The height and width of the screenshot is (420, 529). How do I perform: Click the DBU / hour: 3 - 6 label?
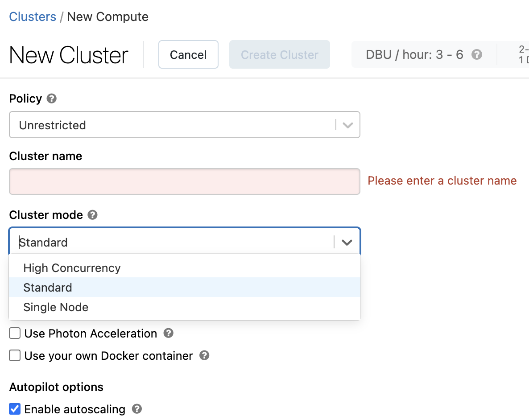tap(414, 55)
